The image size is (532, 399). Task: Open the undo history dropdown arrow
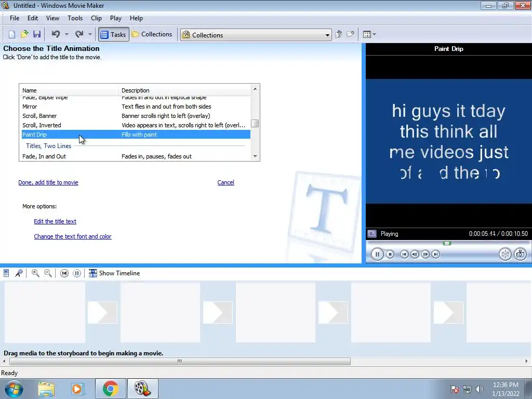[x=66, y=34]
